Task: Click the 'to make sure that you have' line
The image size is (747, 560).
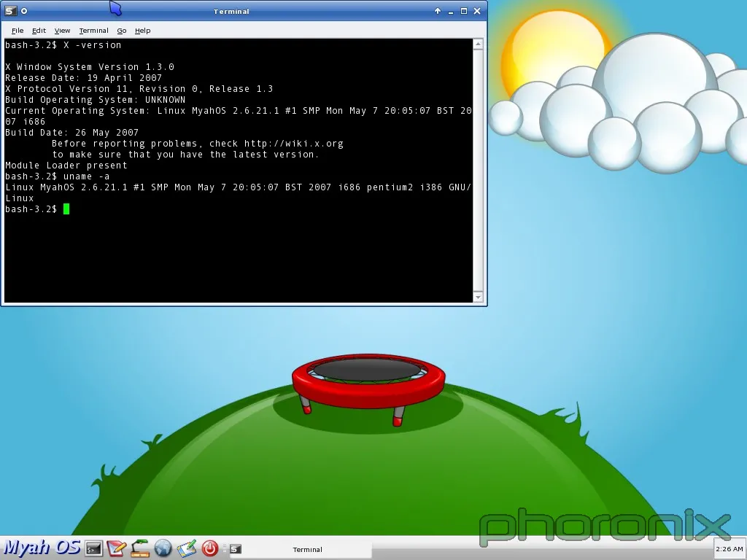Action: (185, 155)
